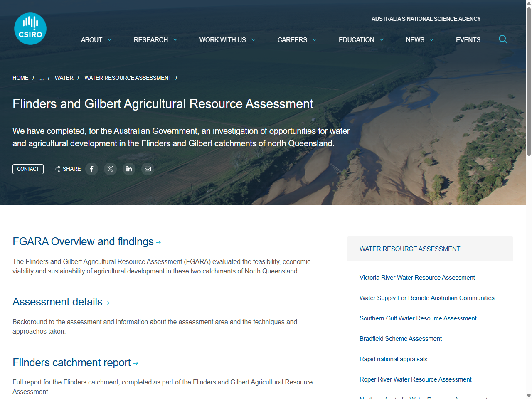Click arrow after Flinders catchment report
Image resolution: width=532 pixels, height=399 pixels.
(135, 363)
